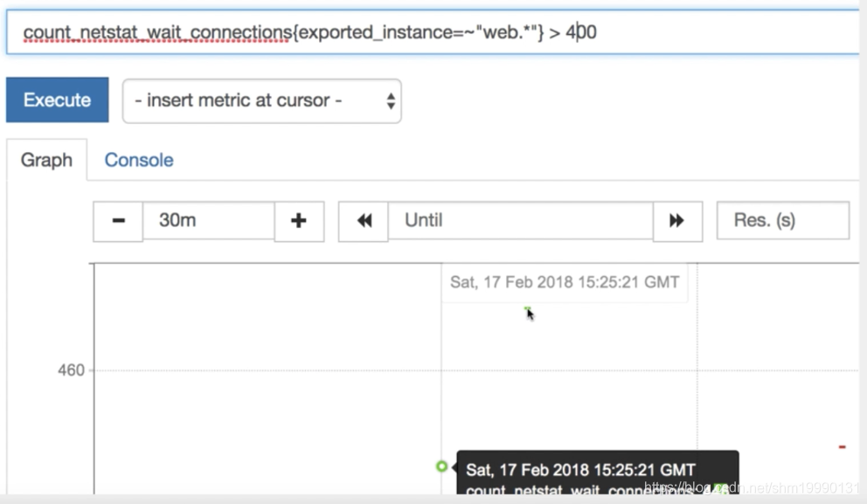Click the Until end time field
The height and width of the screenshot is (504, 867).
tap(520, 220)
